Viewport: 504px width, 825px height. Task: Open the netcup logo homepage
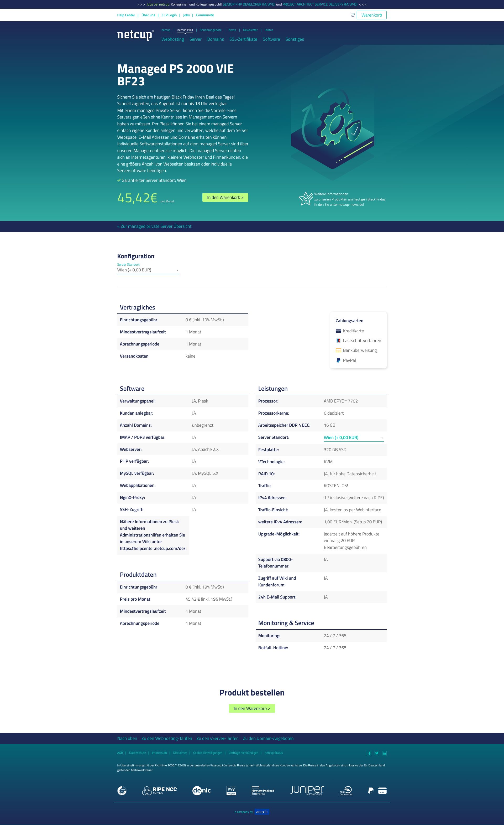(x=135, y=35)
